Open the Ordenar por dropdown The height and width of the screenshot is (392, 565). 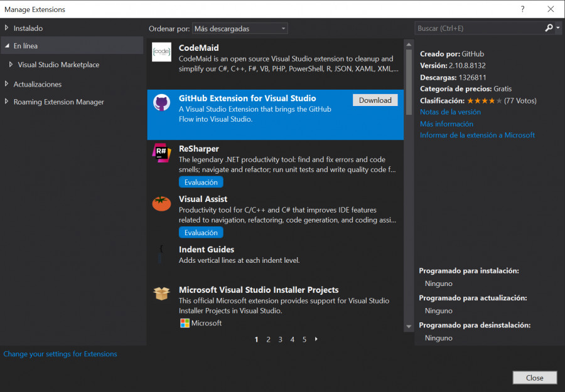[x=240, y=28]
